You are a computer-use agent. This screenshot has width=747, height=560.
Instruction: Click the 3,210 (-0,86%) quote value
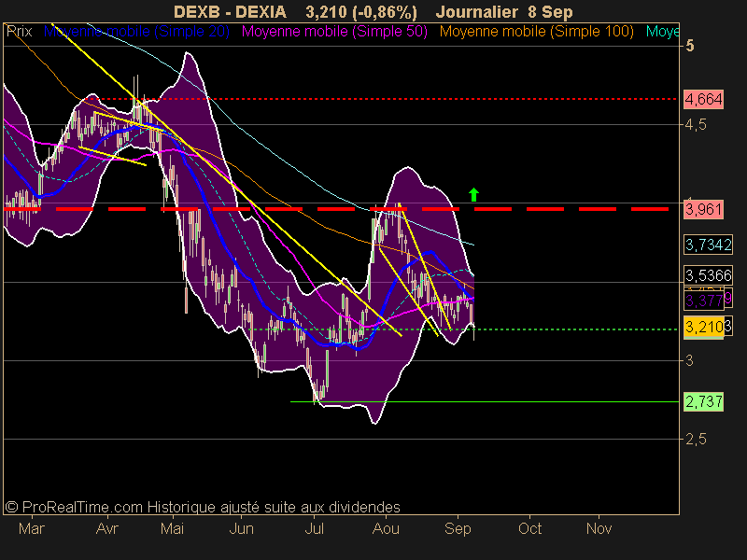point(361,12)
